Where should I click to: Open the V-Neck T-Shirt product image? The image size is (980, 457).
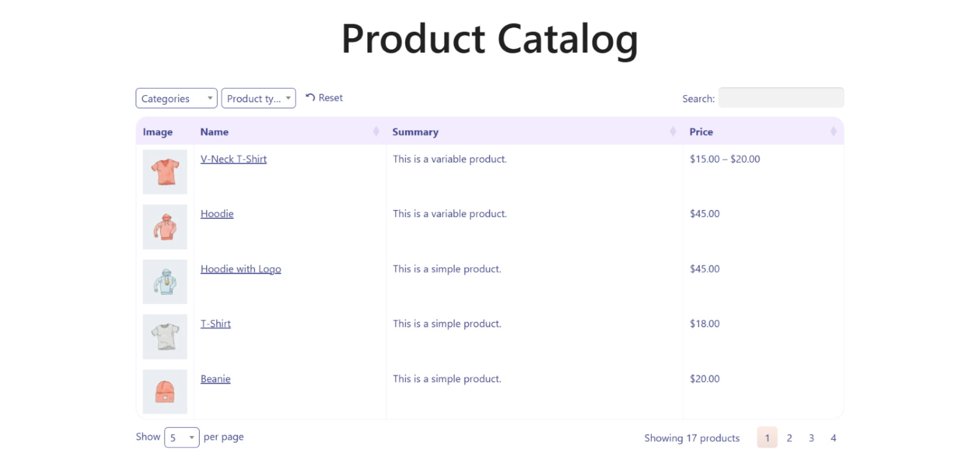(165, 172)
